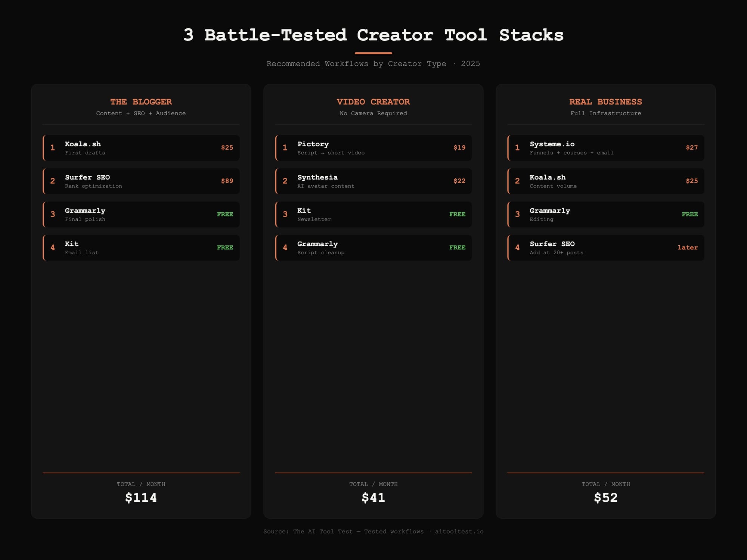Select 'Surfer SEO' in the Real Business stack
Screen dimensions: 747x560
tap(552, 244)
